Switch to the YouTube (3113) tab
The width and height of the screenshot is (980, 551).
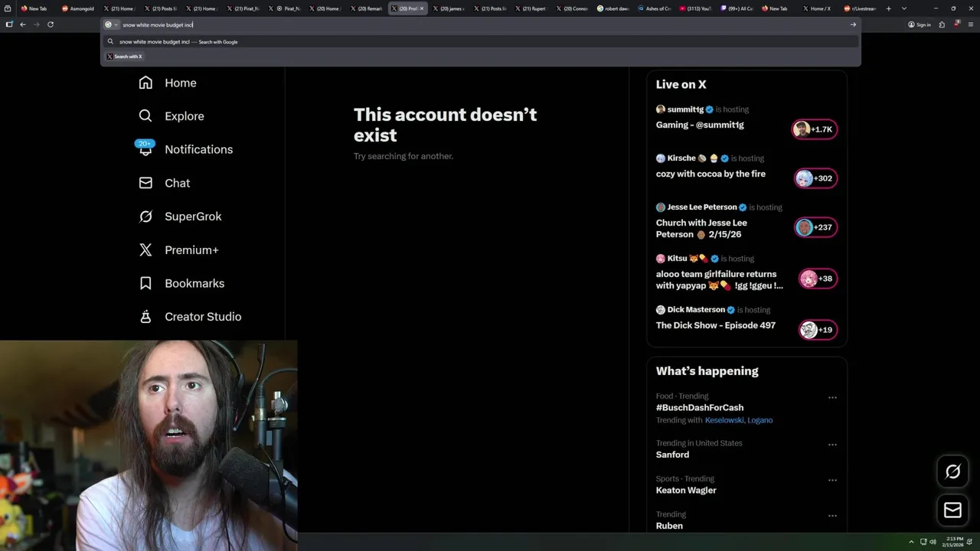click(x=696, y=8)
